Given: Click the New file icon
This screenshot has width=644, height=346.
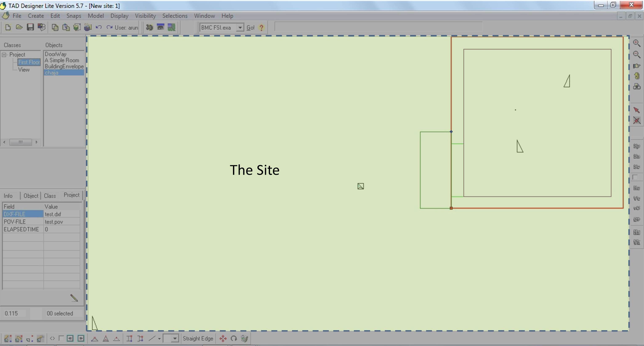Looking at the screenshot, I should pos(8,27).
